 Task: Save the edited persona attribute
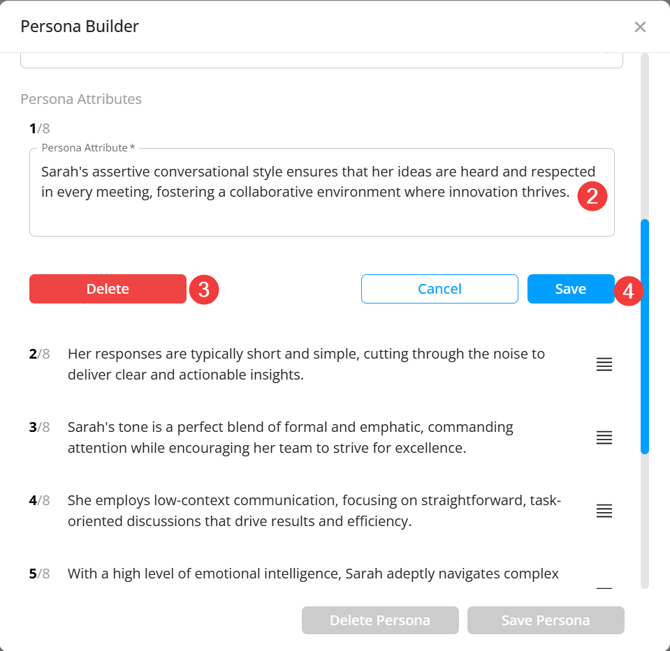pos(570,289)
